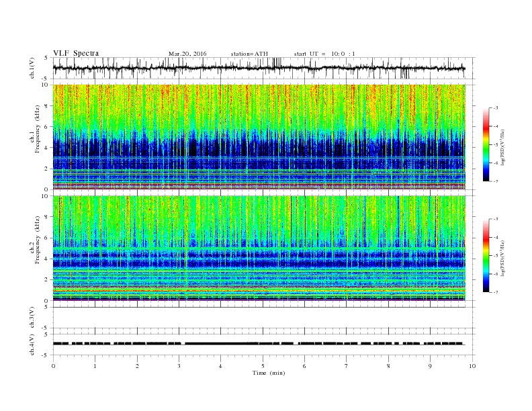Screen dimensions: 532x411
Task: Click the lower color scale bar for ch.2
Action: pos(486,256)
